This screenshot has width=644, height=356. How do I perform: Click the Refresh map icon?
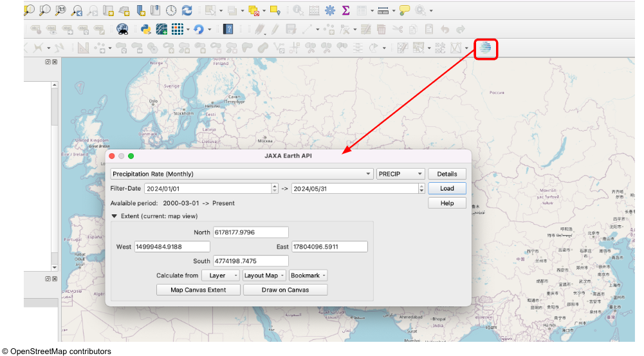pos(187,10)
